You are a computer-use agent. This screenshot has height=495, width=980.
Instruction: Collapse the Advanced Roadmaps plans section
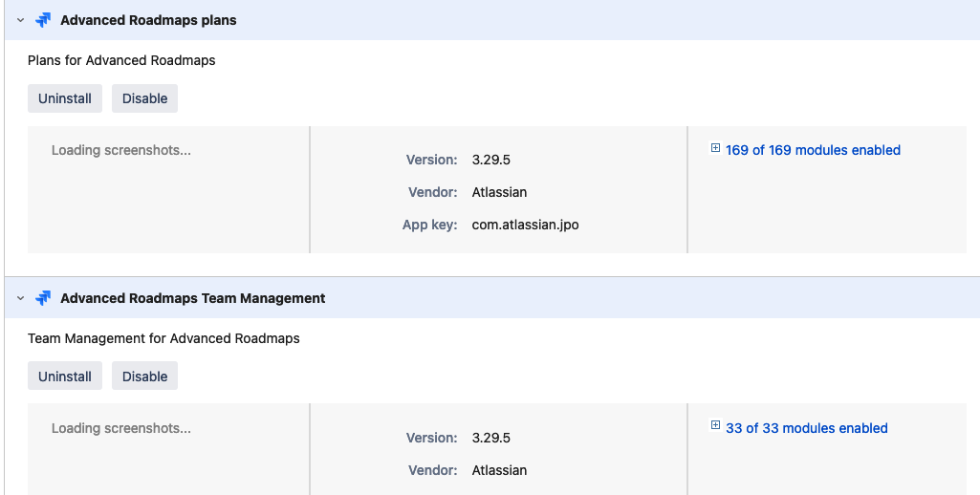[21, 20]
